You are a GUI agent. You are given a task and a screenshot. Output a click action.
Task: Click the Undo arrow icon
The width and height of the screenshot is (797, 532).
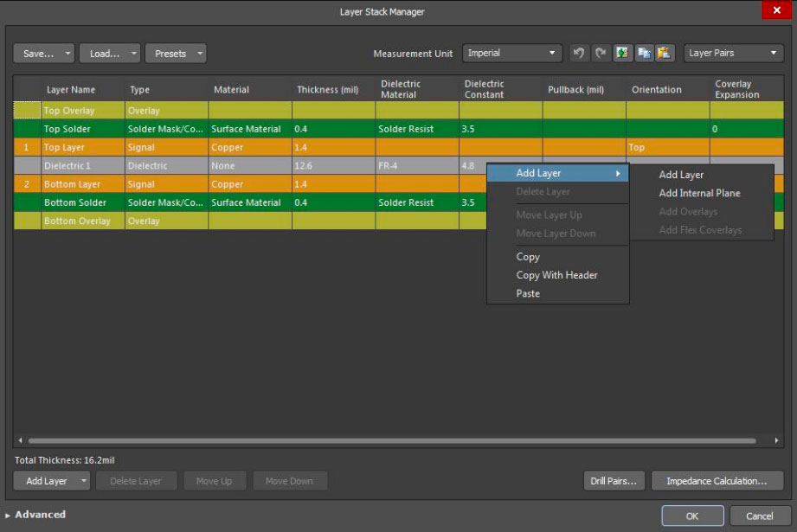(x=578, y=53)
